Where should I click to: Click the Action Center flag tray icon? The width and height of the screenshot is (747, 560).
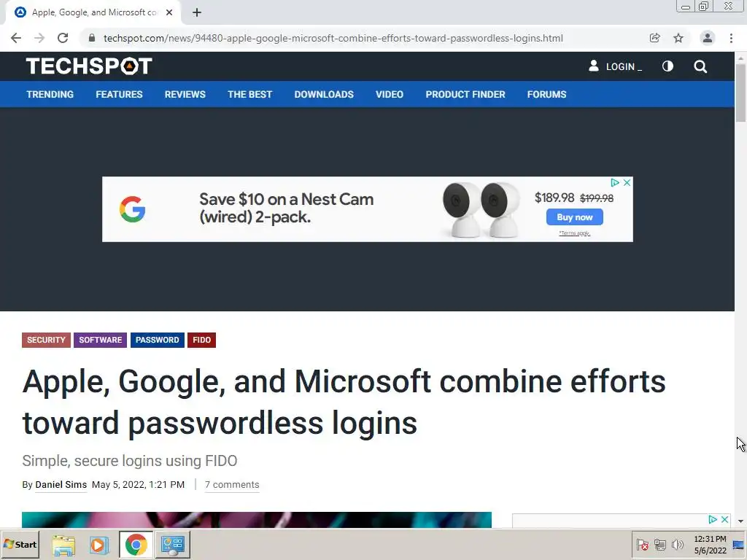(642, 544)
